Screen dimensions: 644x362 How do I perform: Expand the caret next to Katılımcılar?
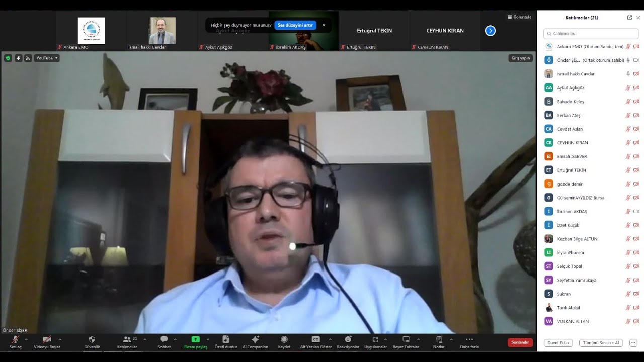[x=145, y=339]
